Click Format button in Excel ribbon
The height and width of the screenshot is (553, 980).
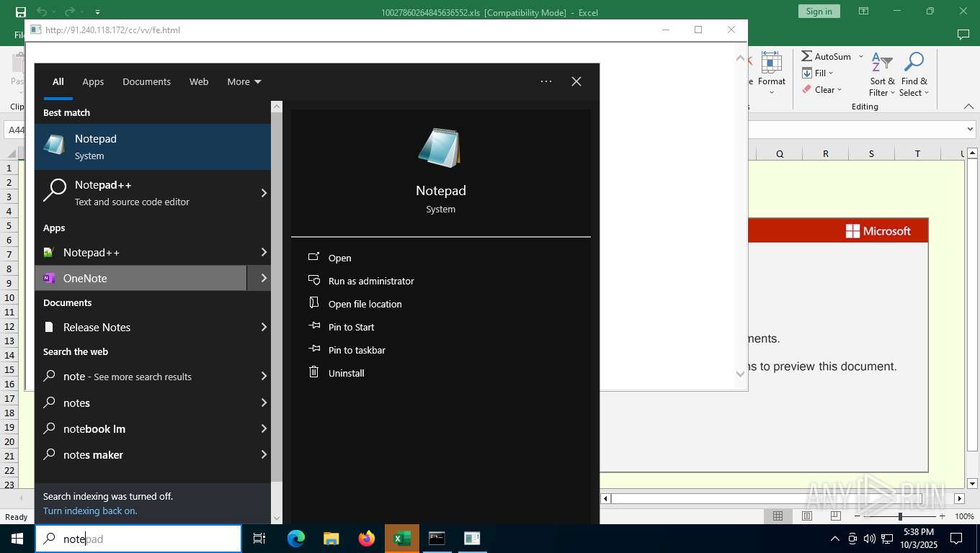[x=772, y=73]
